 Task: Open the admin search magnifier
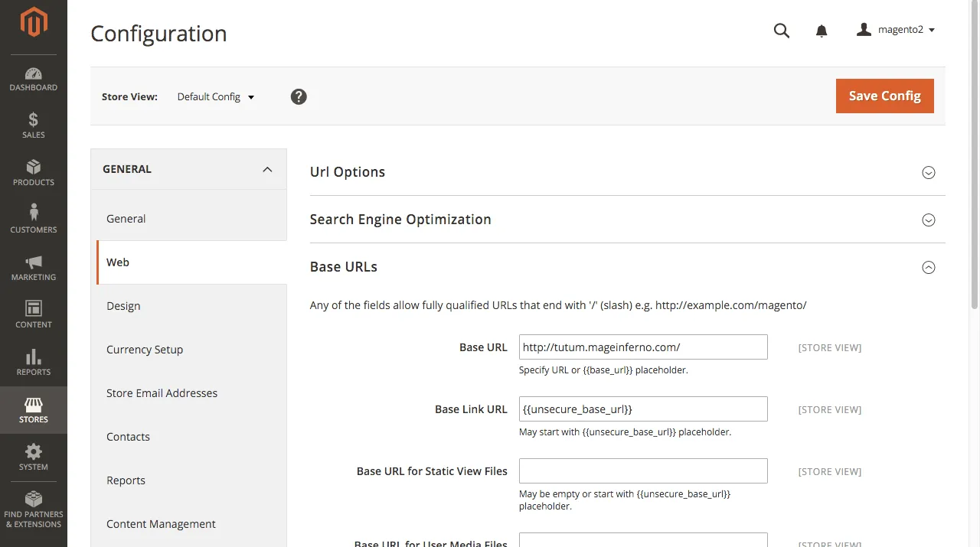click(x=781, y=30)
